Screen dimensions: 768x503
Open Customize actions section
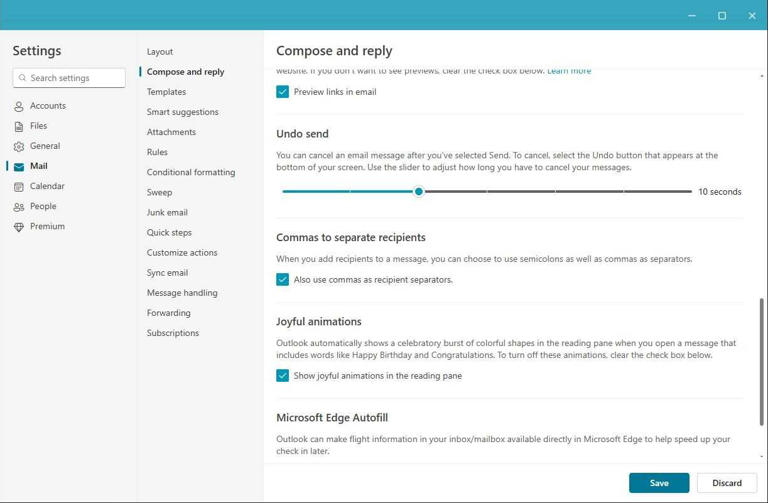click(x=182, y=252)
